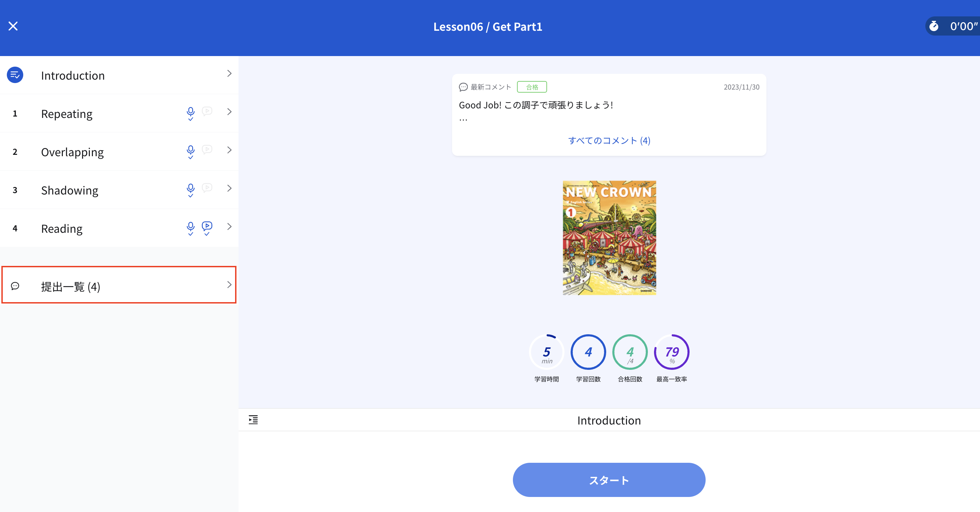Image resolution: width=980 pixels, height=512 pixels.
Task: Expand the Introduction row chevron
Action: (x=229, y=74)
